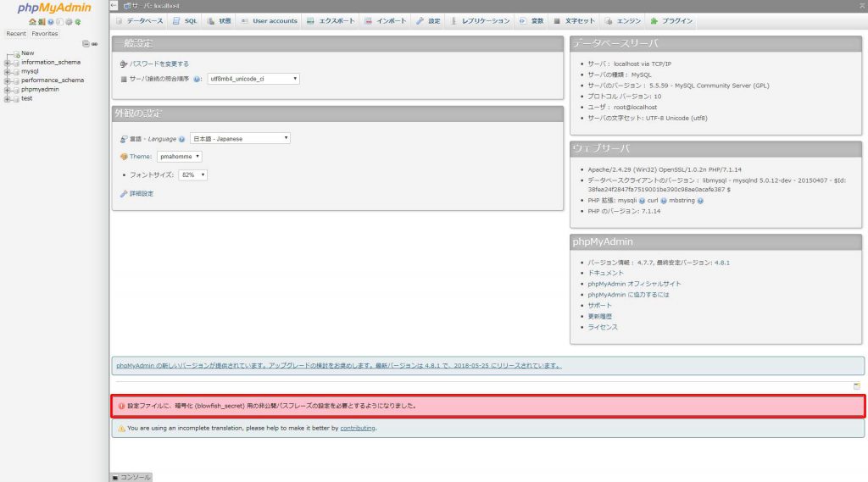Click help icon after mbstring extension
This screenshot has height=482, width=868.
tap(700, 201)
